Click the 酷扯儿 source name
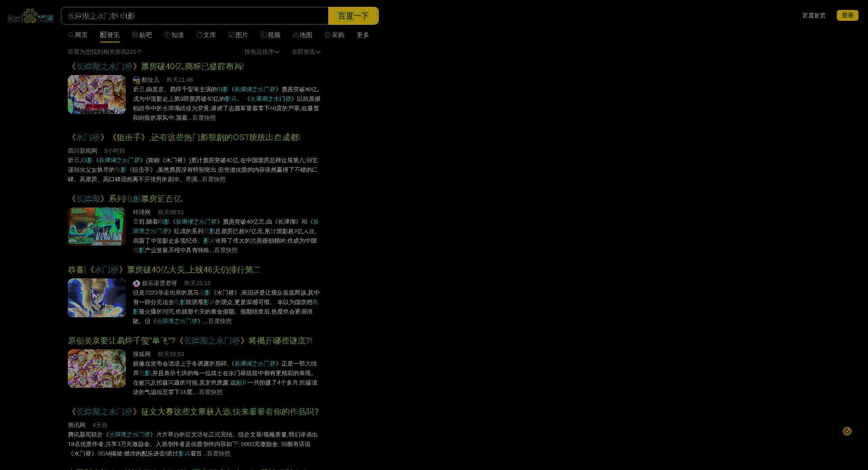Screen dimensions: 868x470 (151, 80)
